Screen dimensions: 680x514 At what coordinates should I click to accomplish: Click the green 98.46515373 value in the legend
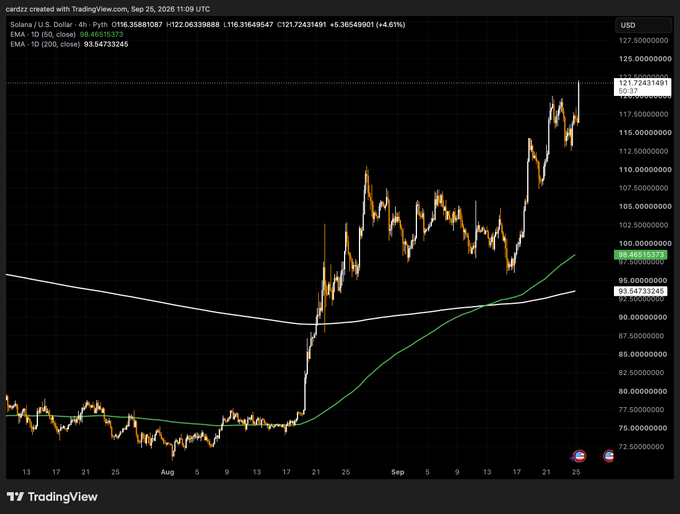[x=101, y=34]
